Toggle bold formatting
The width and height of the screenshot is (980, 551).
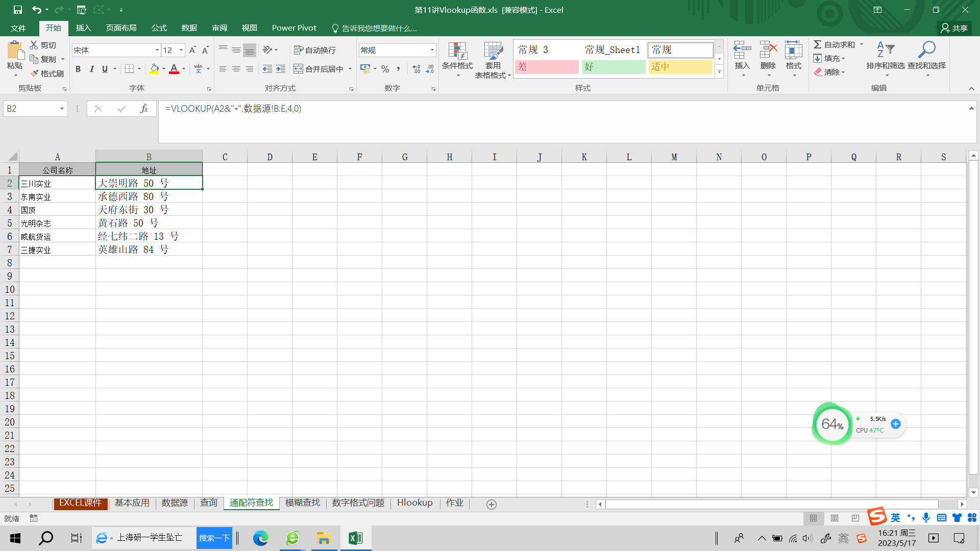(x=78, y=69)
